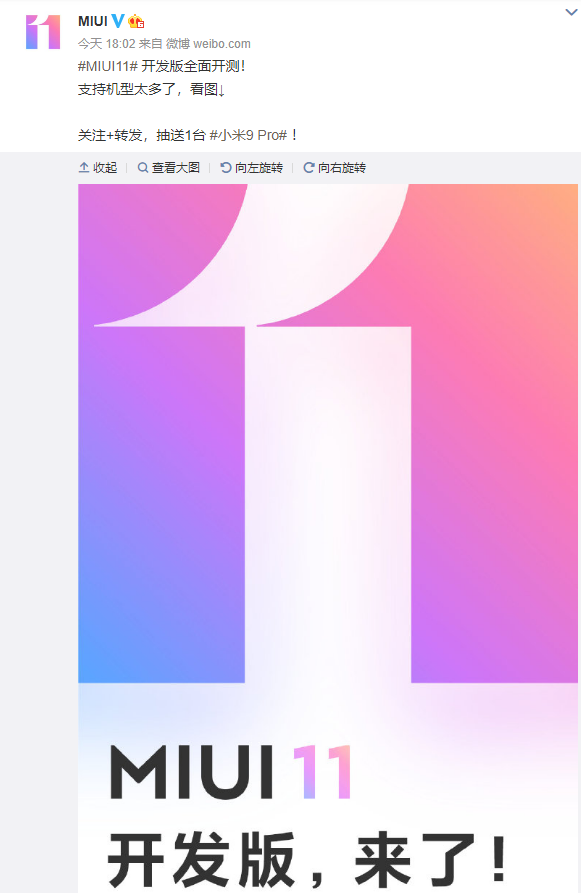Open the #小米9 Pro# hashtag topic
This screenshot has height=893, width=581.
coord(248,136)
